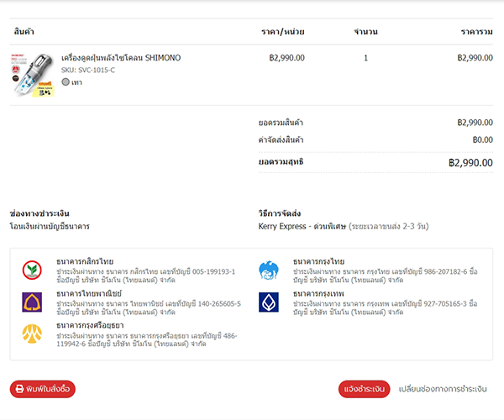Click the shipping amount ฿0.00
This screenshot has width=504, height=420.
coord(482,139)
